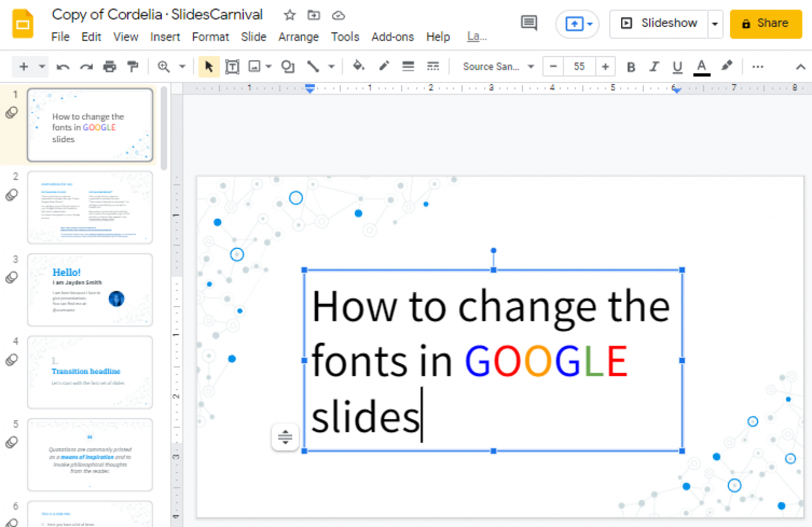Redo the last action
812x527 pixels.
point(86,67)
